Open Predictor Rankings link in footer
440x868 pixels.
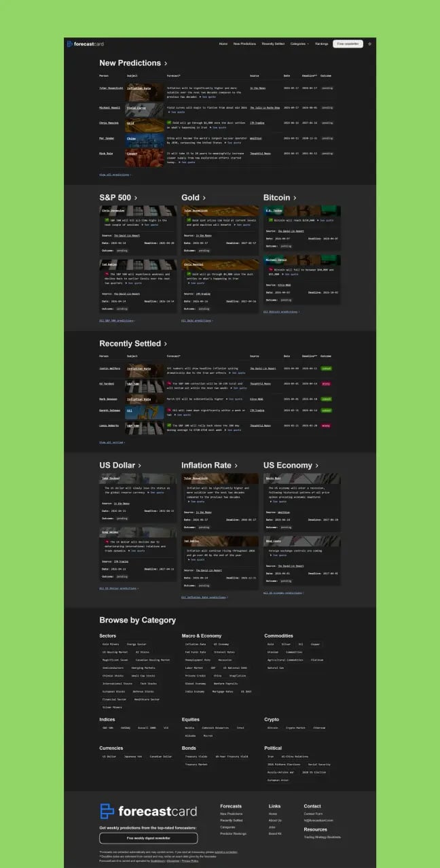[x=233, y=833]
